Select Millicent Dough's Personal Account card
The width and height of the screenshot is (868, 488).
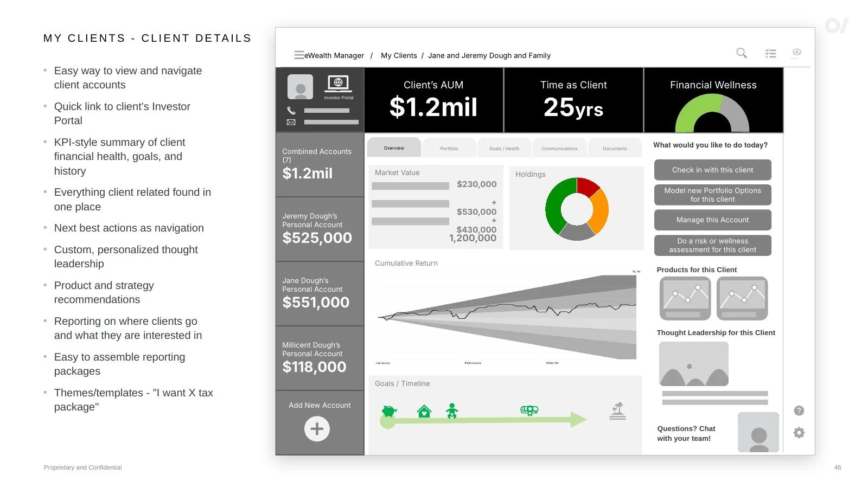320,358
